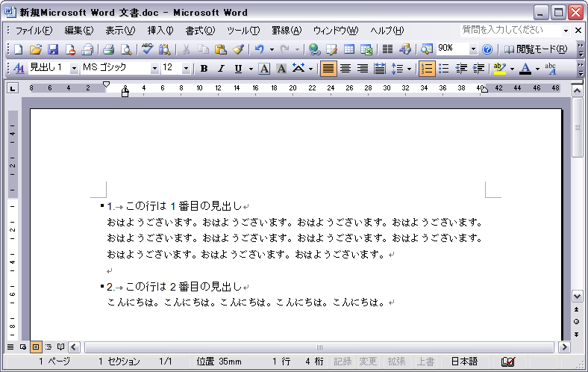
Task: Click the font color red A swatch
Action: tap(525, 69)
